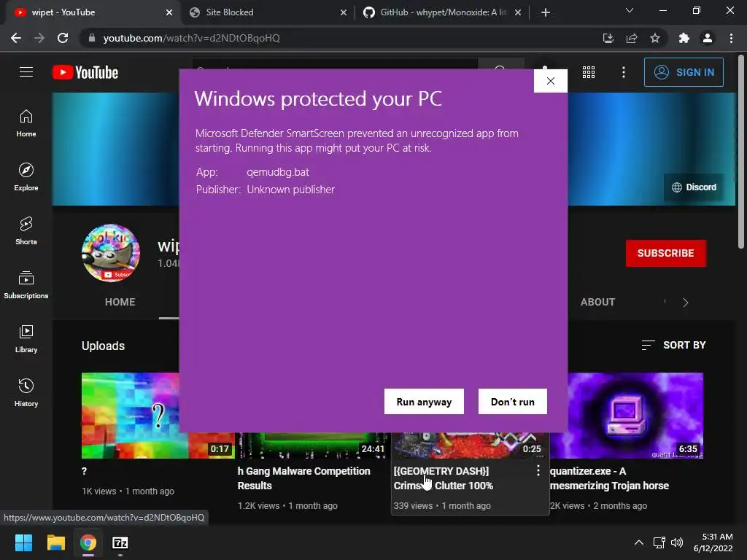Open Chrome tab search dropdown arrow
The image size is (747, 560).
(x=630, y=10)
